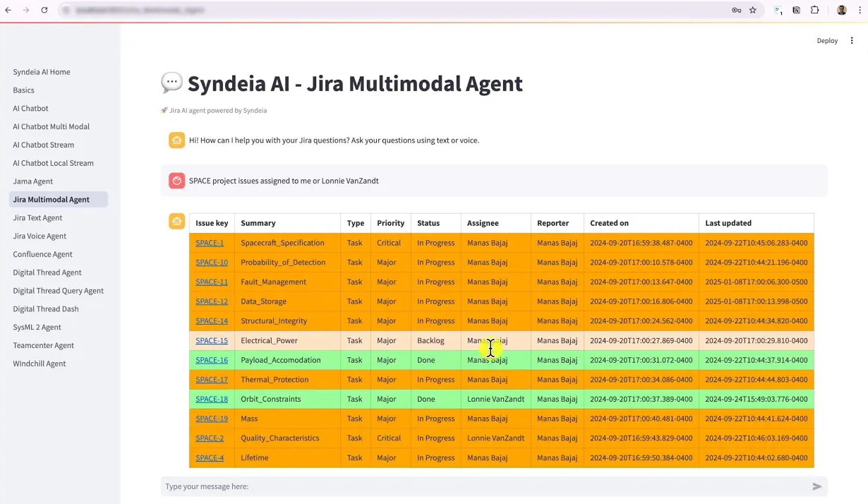The height and width of the screenshot is (504, 868).
Task: Open Digital Thread Agent page
Action: 47,272
